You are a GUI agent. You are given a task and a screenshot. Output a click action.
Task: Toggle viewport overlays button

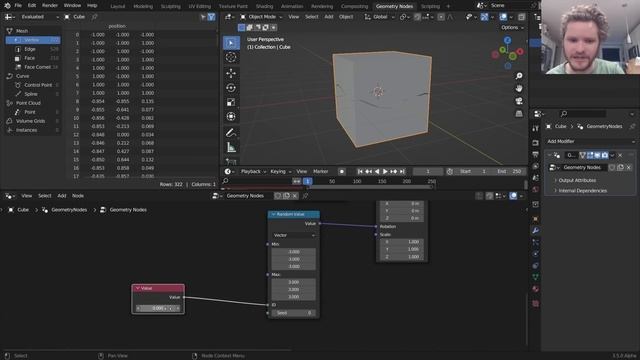pos(503,17)
